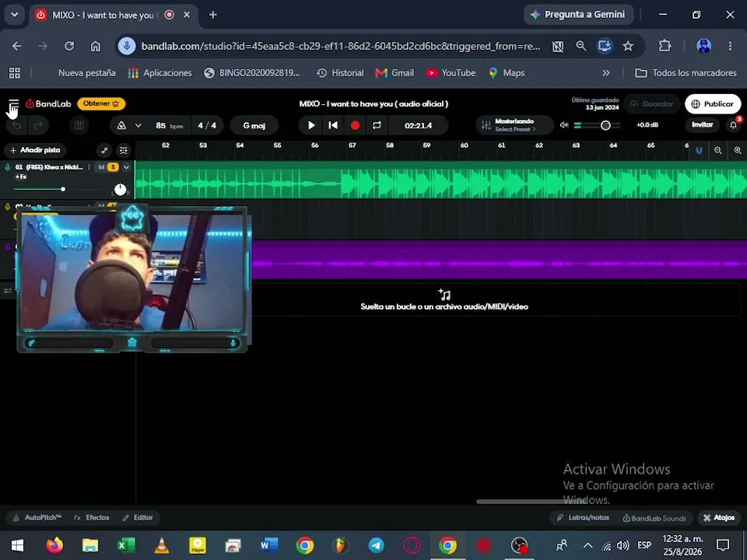This screenshot has height=560, width=747.
Task: Toggle the metronome
Action: (121, 126)
